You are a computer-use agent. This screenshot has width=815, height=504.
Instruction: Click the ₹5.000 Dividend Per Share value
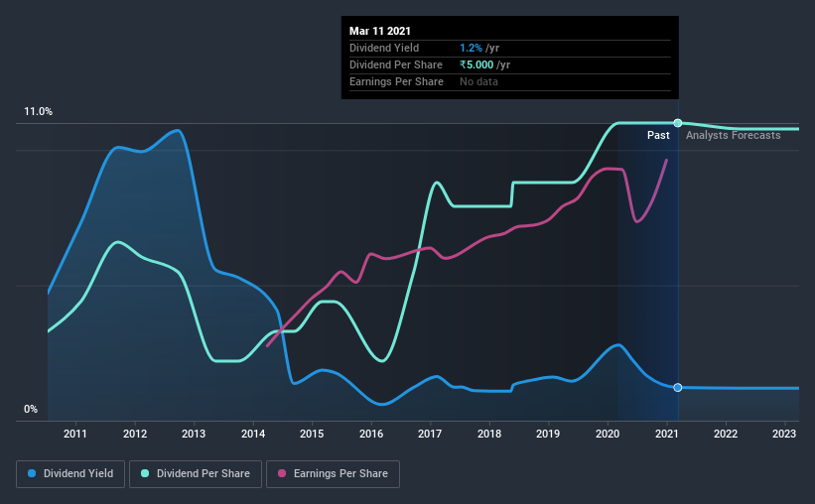coord(476,64)
